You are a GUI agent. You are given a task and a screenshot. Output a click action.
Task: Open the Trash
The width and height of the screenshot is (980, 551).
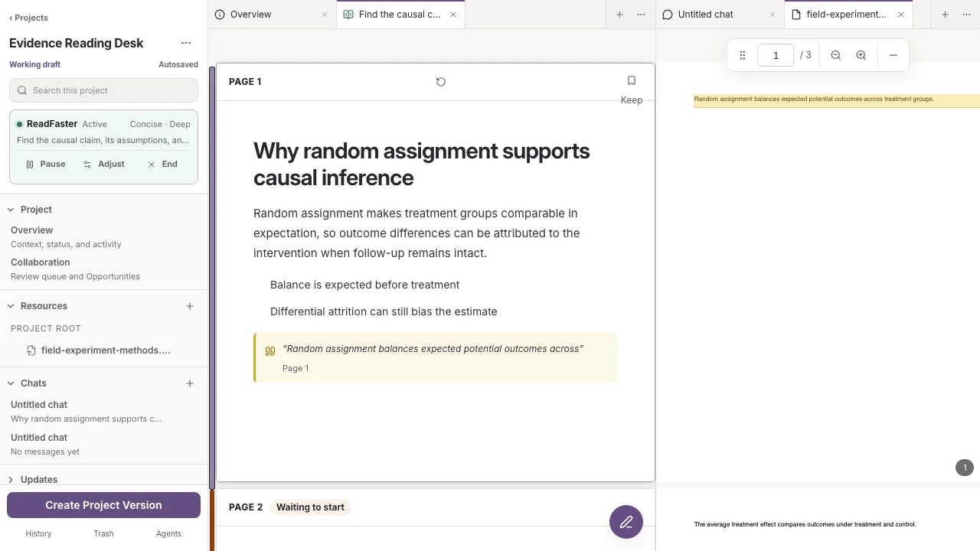click(103, 533)
